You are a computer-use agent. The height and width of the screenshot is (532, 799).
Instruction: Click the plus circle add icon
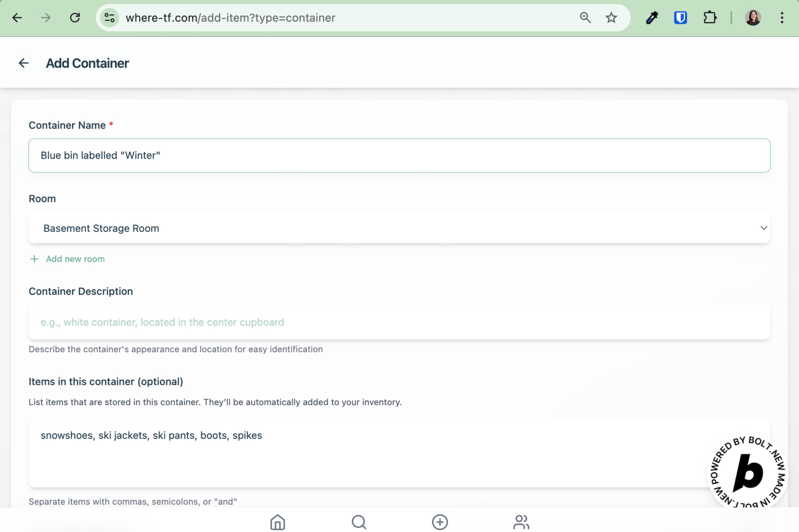pyautogui.click(x=440, y=522)
